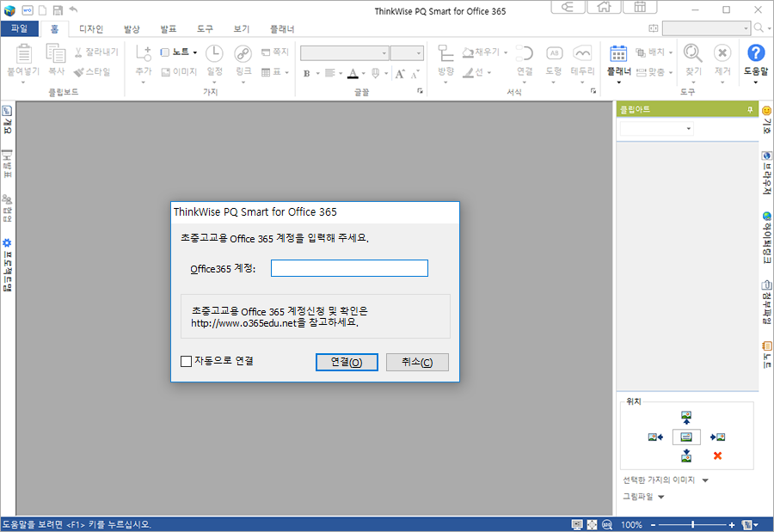Click the Border (테두리) icon
Viewport: 774px width, 532px height.
pyautogui.click(x=582, y=53)
